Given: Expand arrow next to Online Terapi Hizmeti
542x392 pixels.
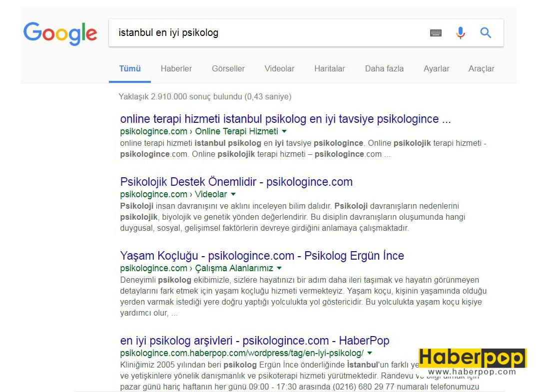Looking at the screenshot, I should pos(284,131).
